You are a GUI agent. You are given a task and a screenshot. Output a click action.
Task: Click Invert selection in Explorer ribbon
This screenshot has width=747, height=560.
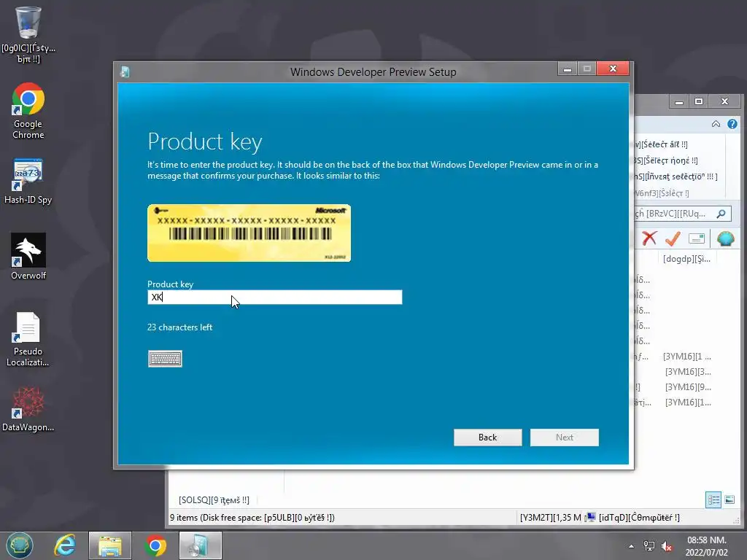point(676,176)
